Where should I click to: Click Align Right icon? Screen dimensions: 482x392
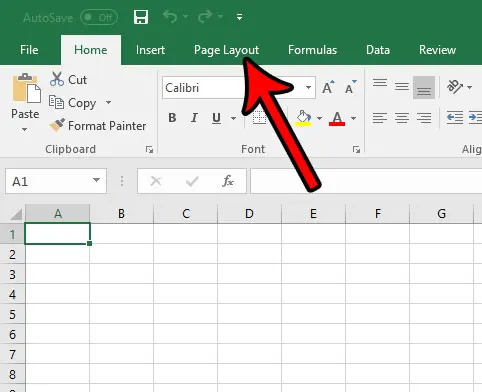424,118
